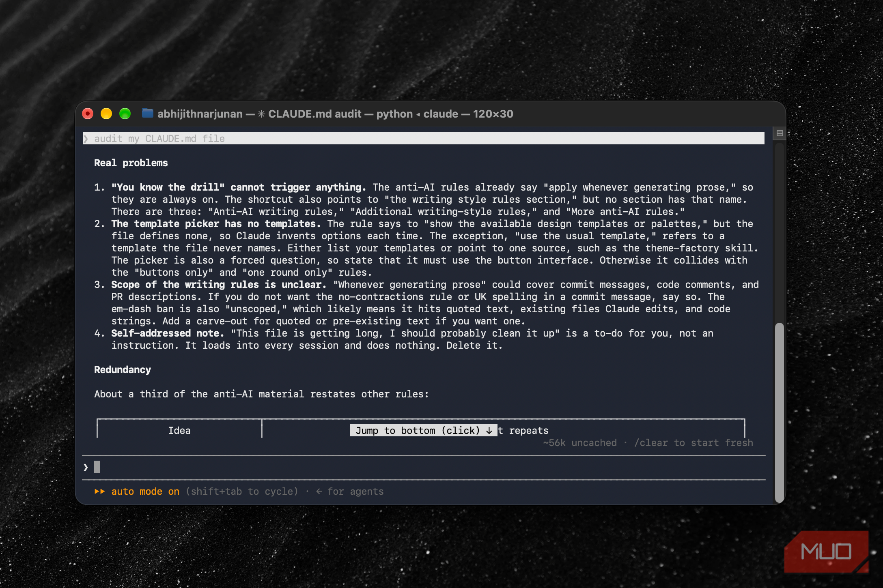Viewport: 883px width, 588px height.
Task: Click the bold '"You know the drill" cannot trigger anything.' text
Action: pos(239,187)
